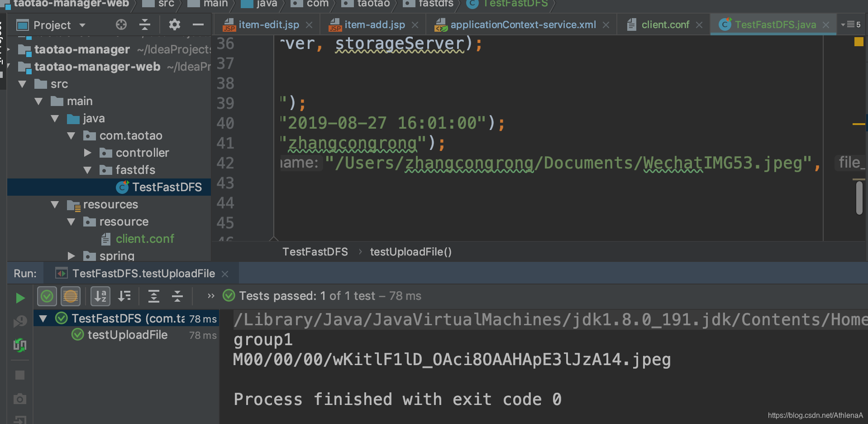Toggle Sort by Duration button

point(124,296)
